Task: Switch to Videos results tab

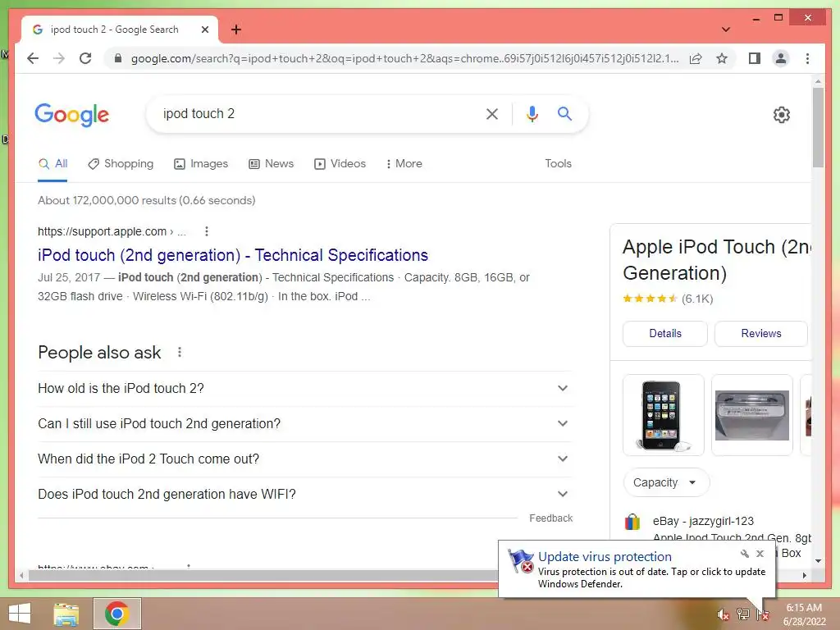Action: (340, 164)
